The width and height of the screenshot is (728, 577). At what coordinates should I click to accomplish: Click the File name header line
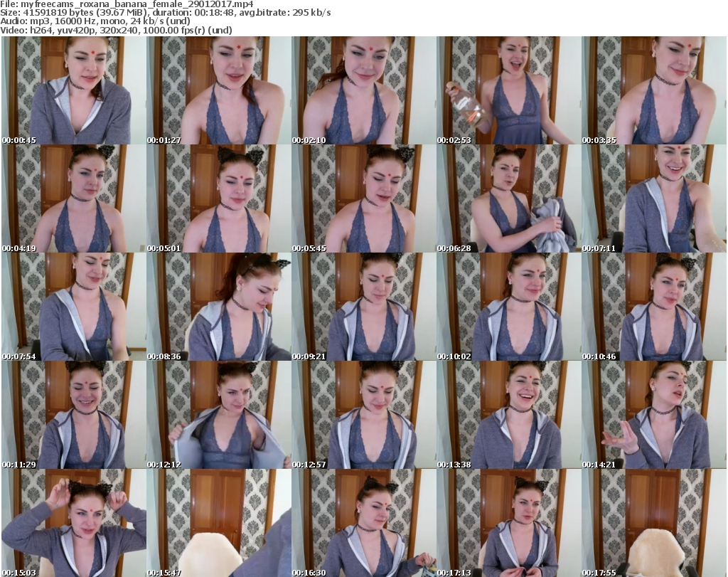(x=127, y=4)
